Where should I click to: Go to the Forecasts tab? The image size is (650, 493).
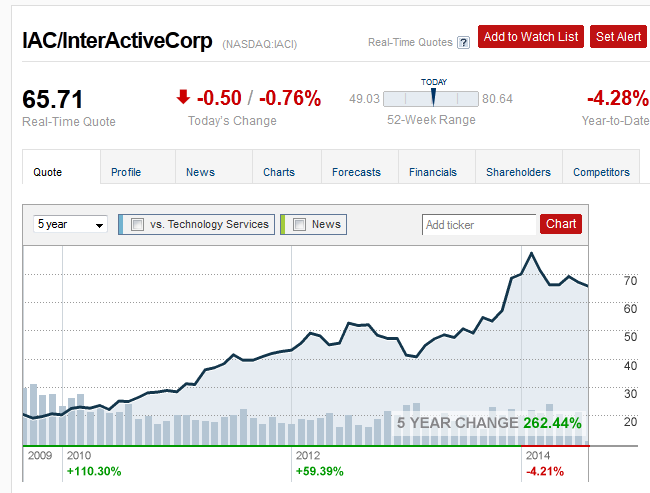point(356,172)
